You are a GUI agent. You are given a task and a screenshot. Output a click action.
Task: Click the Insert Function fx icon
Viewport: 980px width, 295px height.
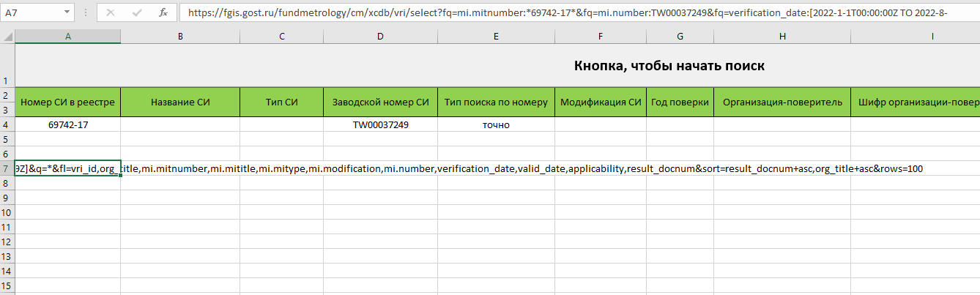pyautogui.click(x=163, y=12)
